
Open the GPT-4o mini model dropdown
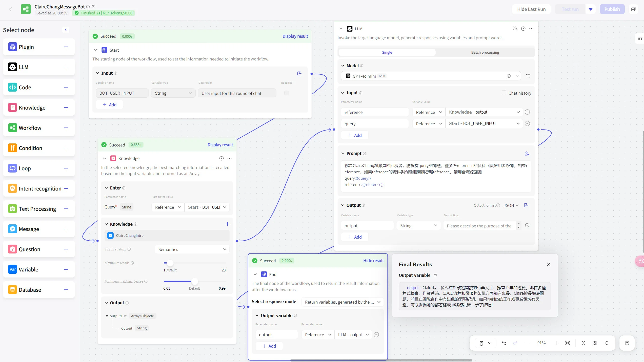click(431, 76)
